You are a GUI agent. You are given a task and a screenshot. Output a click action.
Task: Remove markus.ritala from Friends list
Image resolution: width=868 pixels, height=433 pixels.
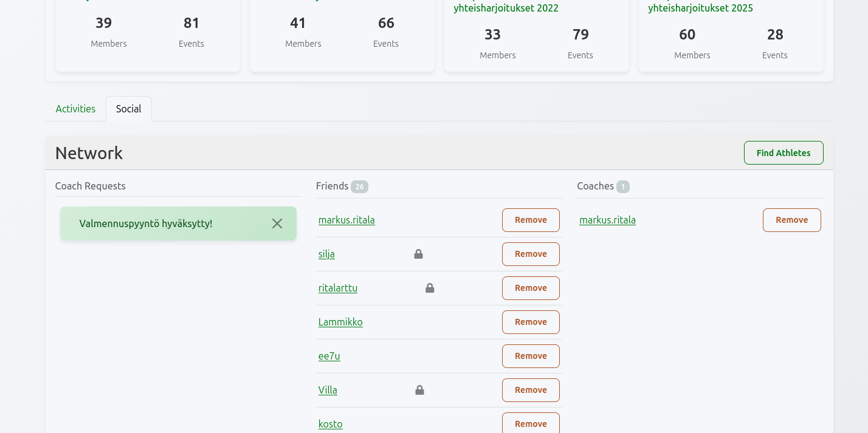tap(530, 220)
